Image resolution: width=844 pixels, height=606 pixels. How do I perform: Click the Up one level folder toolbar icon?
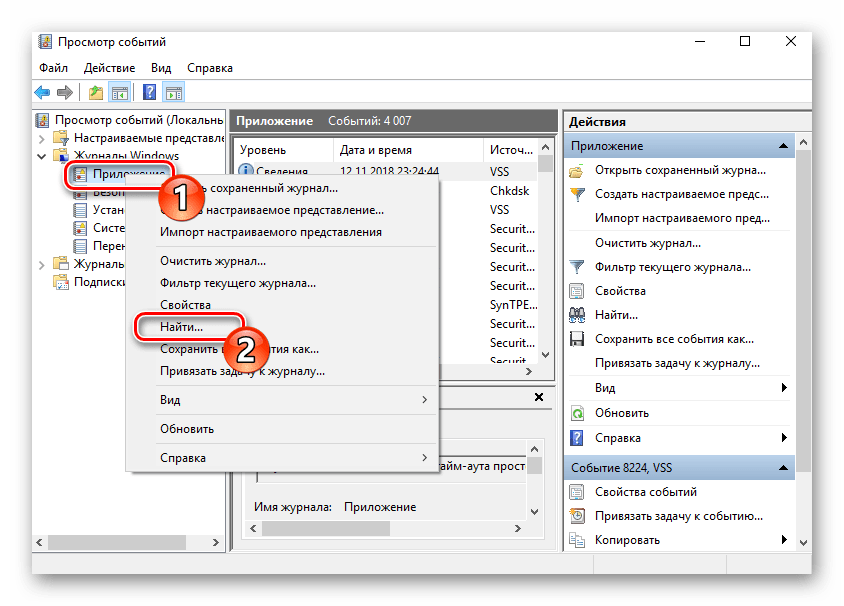tap(96, 93)
